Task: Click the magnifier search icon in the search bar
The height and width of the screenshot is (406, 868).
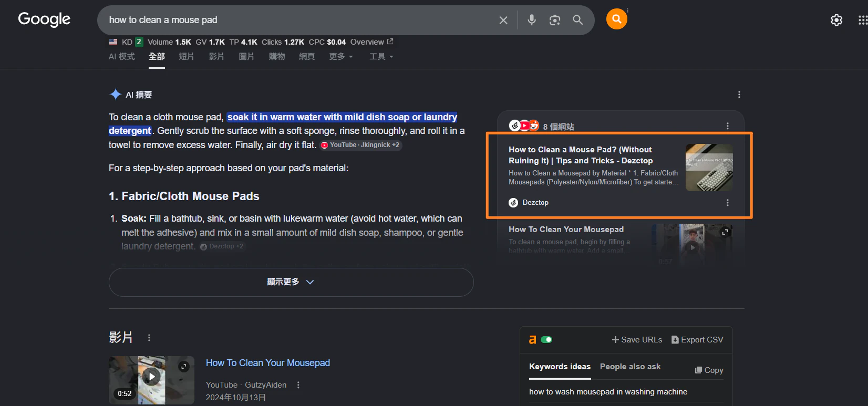Action: click(578, 20)
